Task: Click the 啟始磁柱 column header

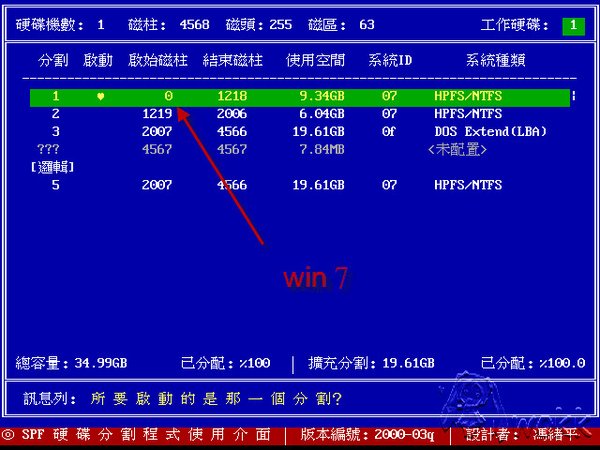Action: pos(158,60)
